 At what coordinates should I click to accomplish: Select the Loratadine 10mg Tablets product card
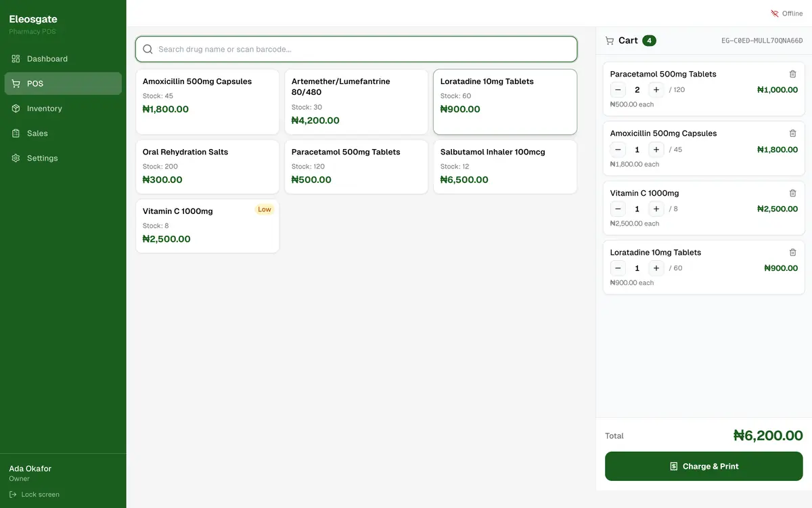coord(505,102)
